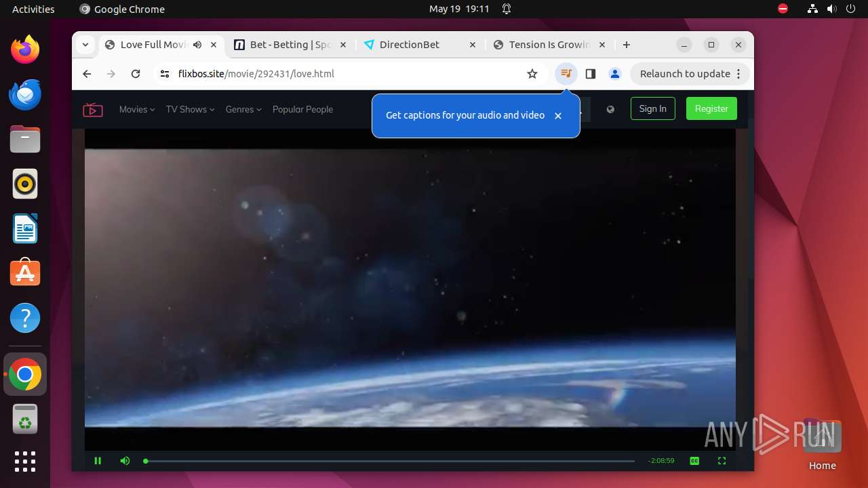Show Applications grid
Screen dimensions: 868x488
tap(25, 462)
